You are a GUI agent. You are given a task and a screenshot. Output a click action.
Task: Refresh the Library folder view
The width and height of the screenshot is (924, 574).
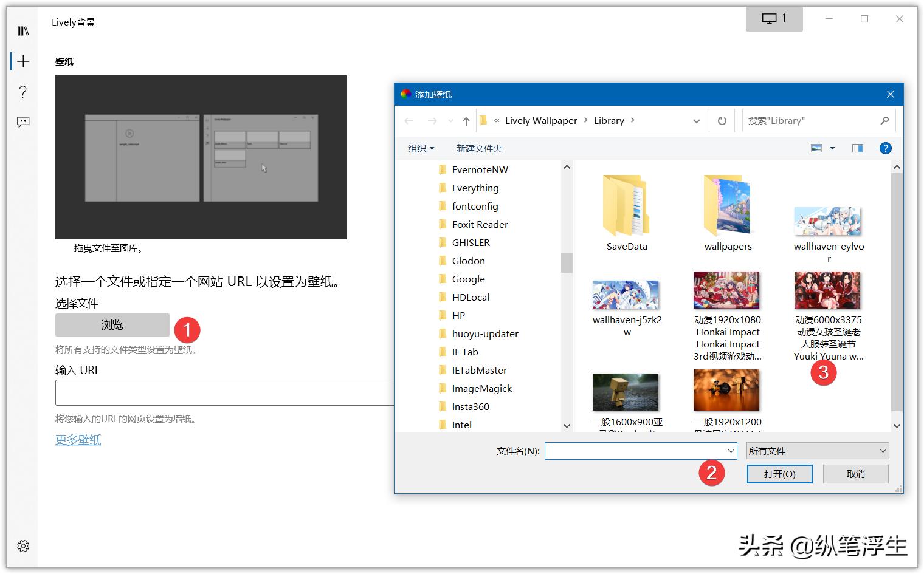point(722,120)
